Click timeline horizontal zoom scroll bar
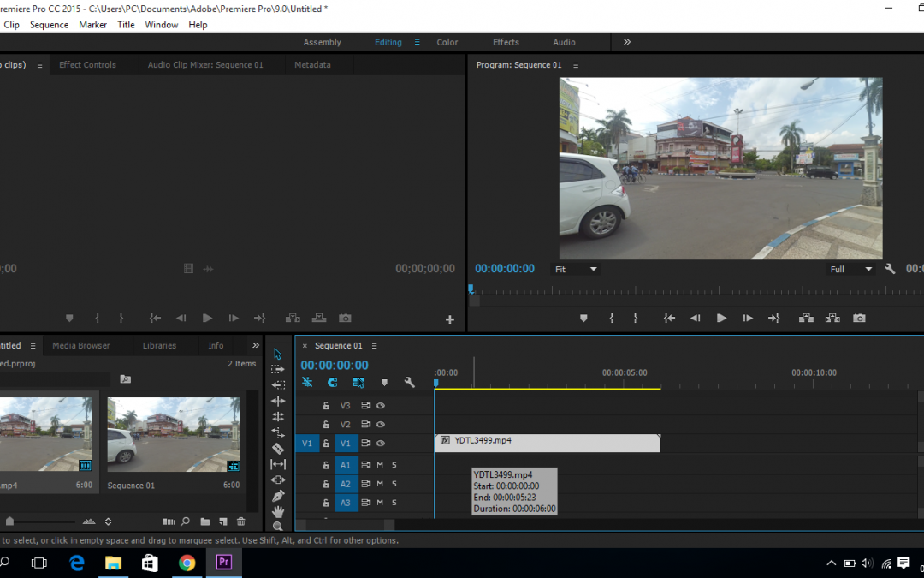 (x=346, y=524)
